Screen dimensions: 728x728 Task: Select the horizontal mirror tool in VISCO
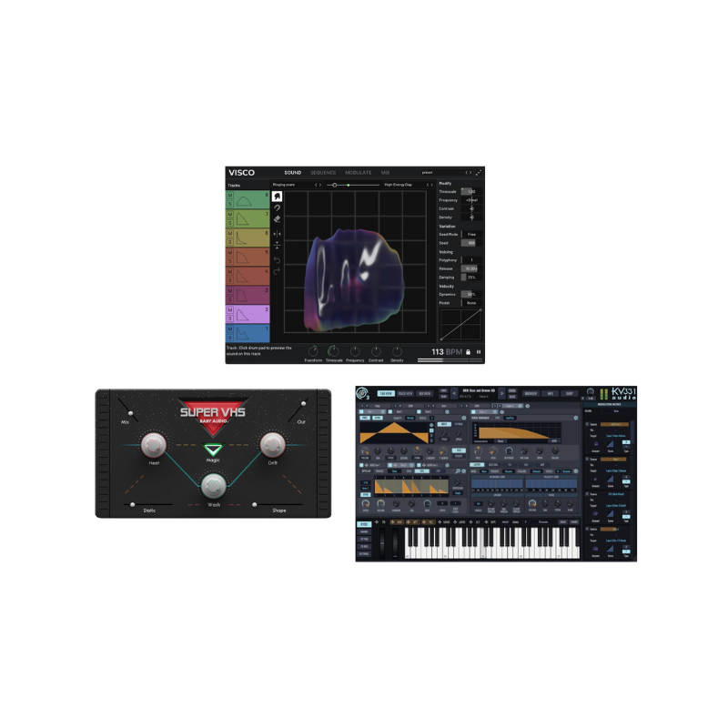point(278,234)
